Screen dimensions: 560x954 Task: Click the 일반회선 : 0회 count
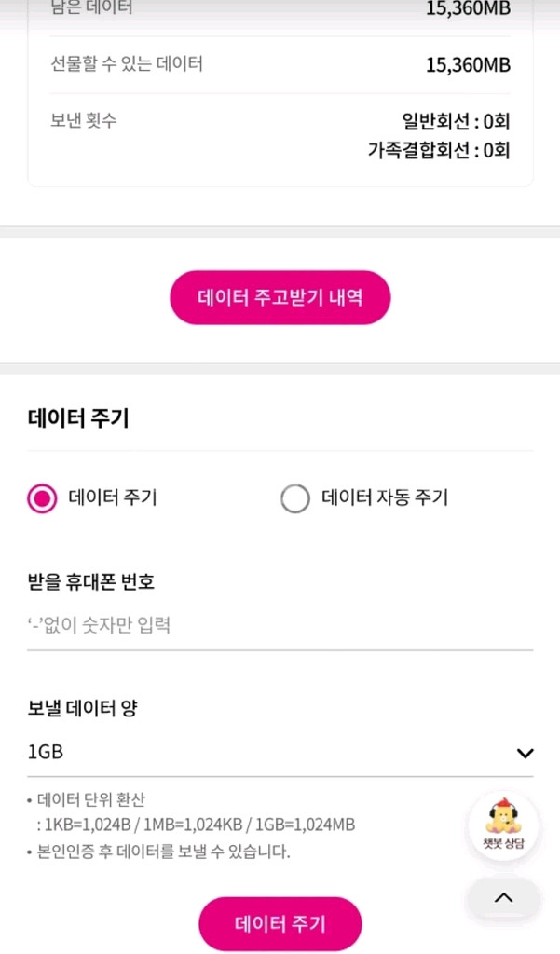457,121
